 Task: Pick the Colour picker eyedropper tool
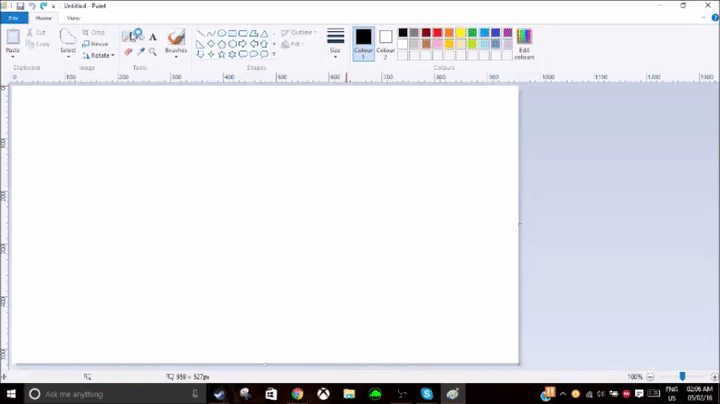[x=141, y=51]
